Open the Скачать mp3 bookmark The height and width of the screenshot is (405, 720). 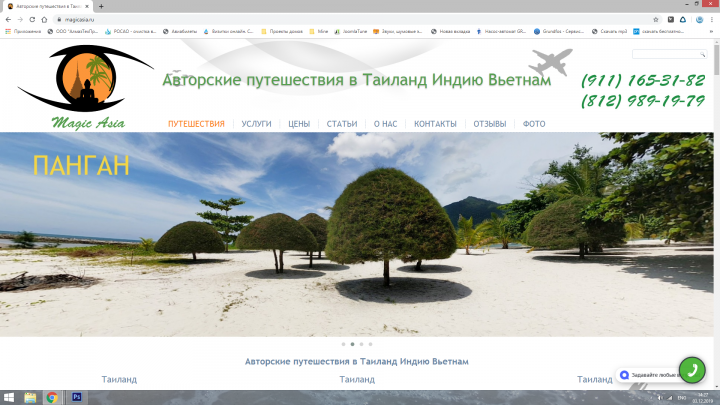tap(609, 32)
